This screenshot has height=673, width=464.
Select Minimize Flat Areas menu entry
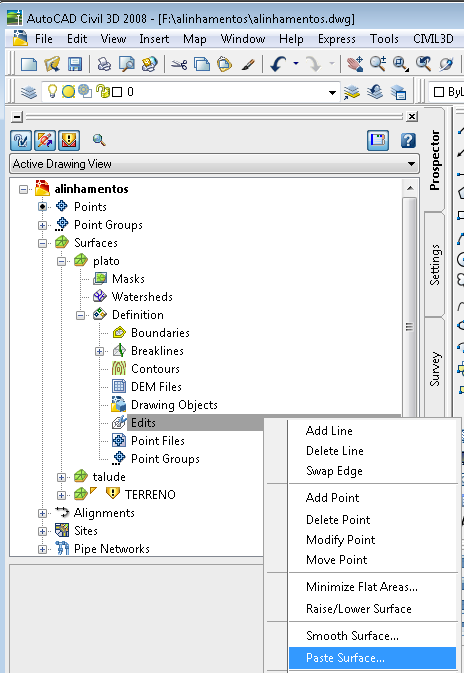point(361,587)
